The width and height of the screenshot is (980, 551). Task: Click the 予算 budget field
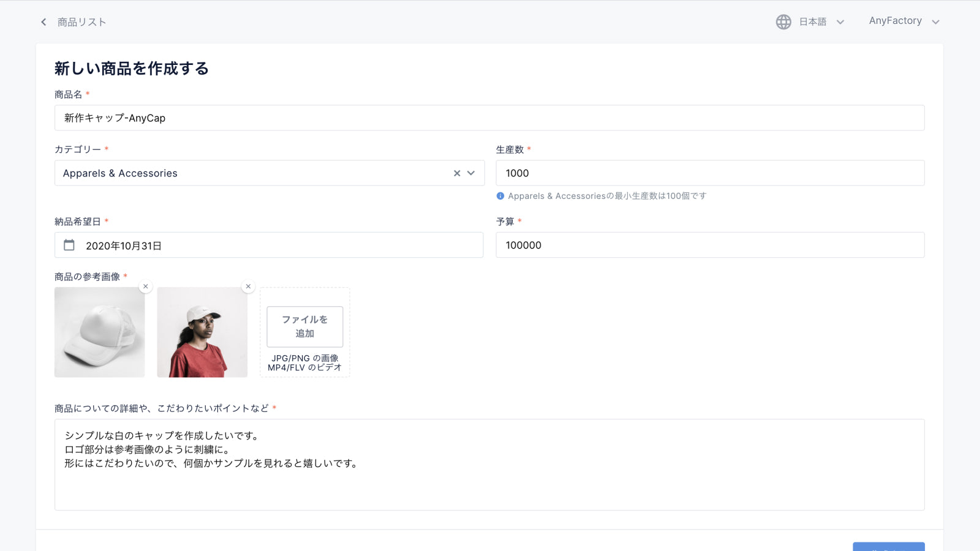click(x=709, y=245)
